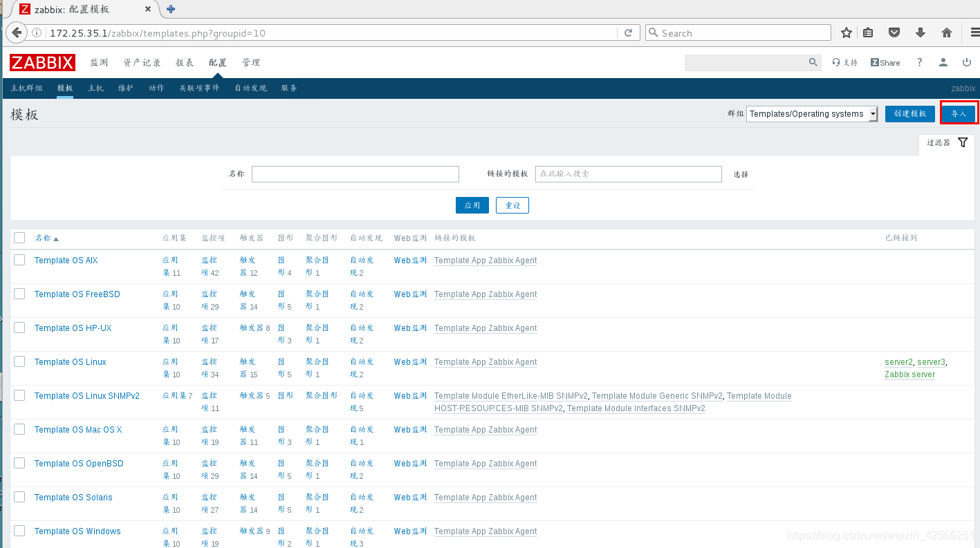Open the Pocket icon in toolbar
The height and width of the screenshot is (548, 980).
894,32
